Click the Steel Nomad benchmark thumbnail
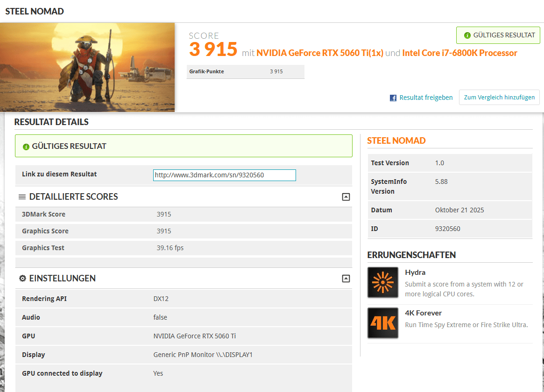Viewport: 544px width, 392px height. 87,67
